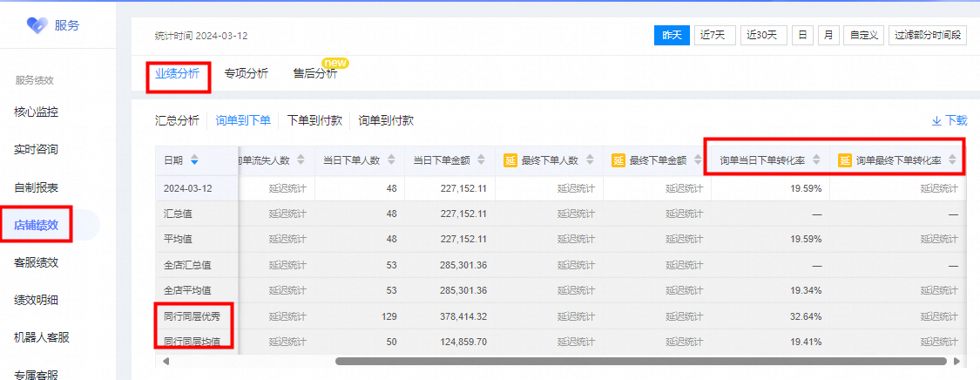
Task: Click the table's horizontal scrollbar thumb
Action: [x=640, y=361]
